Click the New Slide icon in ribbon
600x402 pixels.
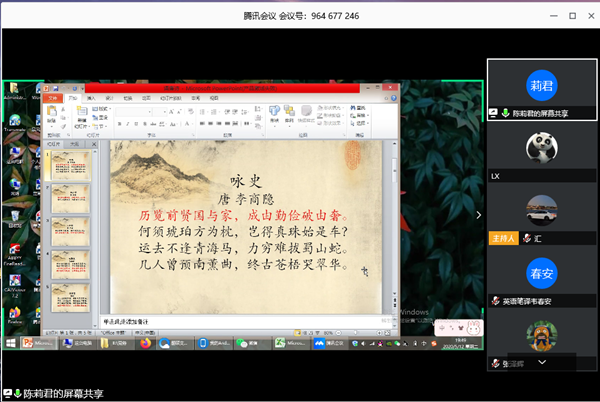(82, 111)
